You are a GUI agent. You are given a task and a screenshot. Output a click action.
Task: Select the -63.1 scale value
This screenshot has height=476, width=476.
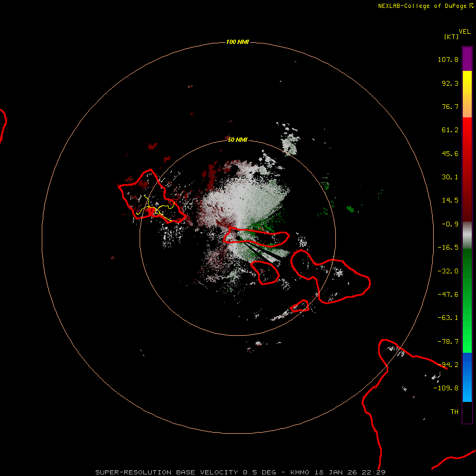click(448, 318)
